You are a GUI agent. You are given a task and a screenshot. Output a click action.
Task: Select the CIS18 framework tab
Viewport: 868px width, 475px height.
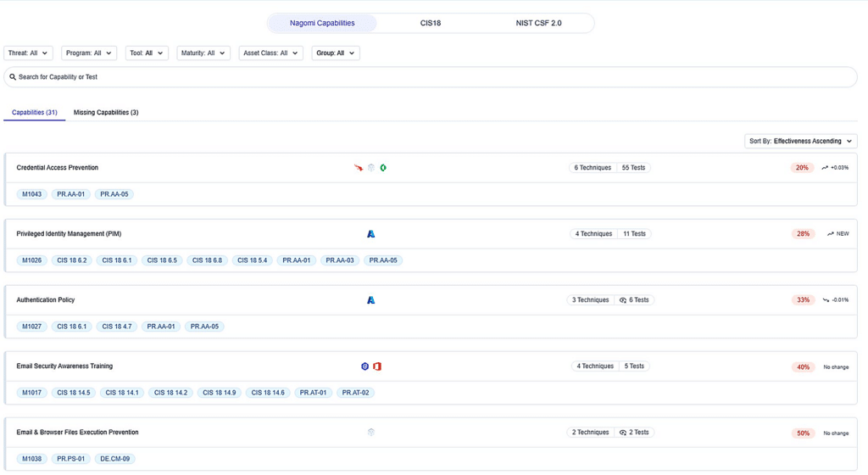(x=431, y=23)
